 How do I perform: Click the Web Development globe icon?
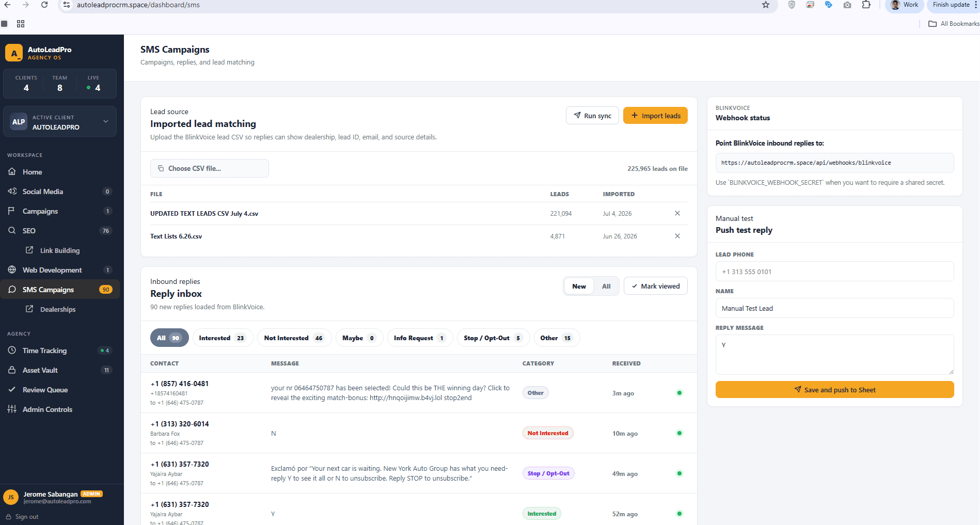pyautogui.click(x=12, y=270)
